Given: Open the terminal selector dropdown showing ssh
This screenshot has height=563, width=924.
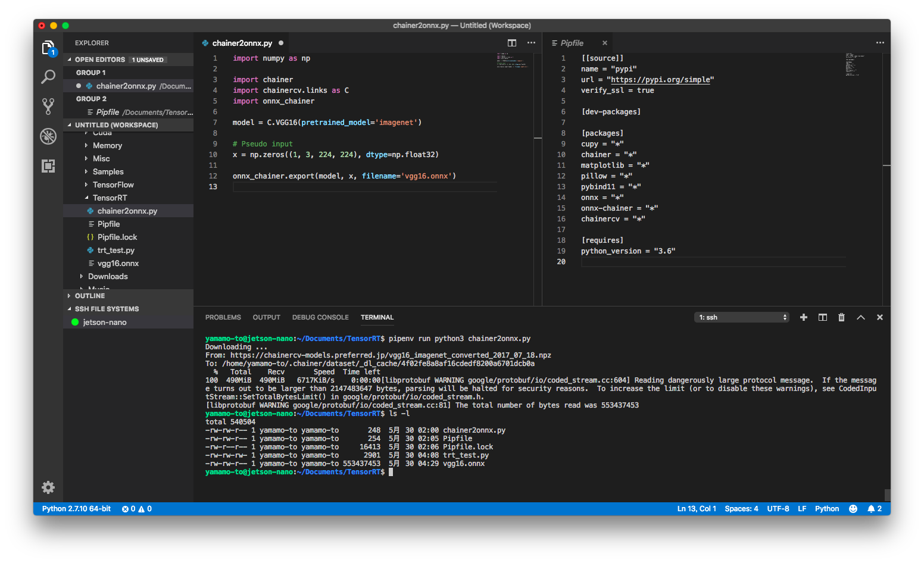Looking at the screenshot, I should point(742,317).
